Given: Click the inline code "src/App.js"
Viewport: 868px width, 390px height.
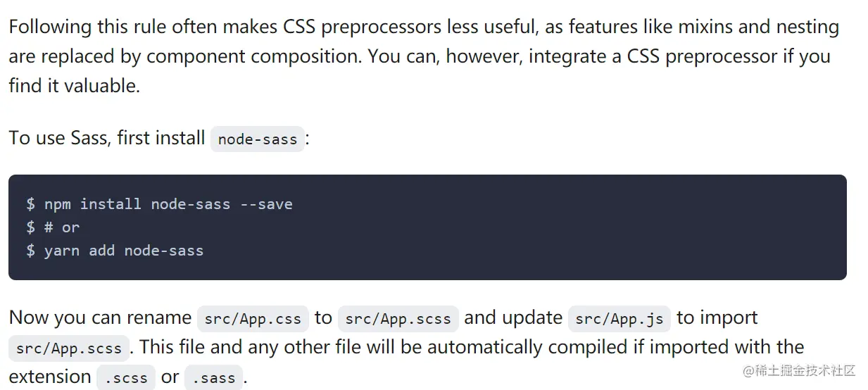Looking at the screenshot, I should click(x=619, y=319).
